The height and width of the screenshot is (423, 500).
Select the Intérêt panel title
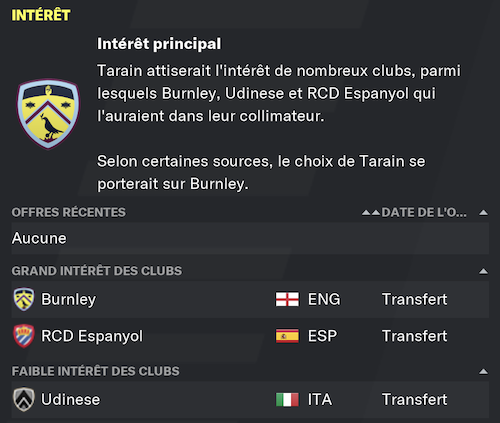(x=41, y=15)
